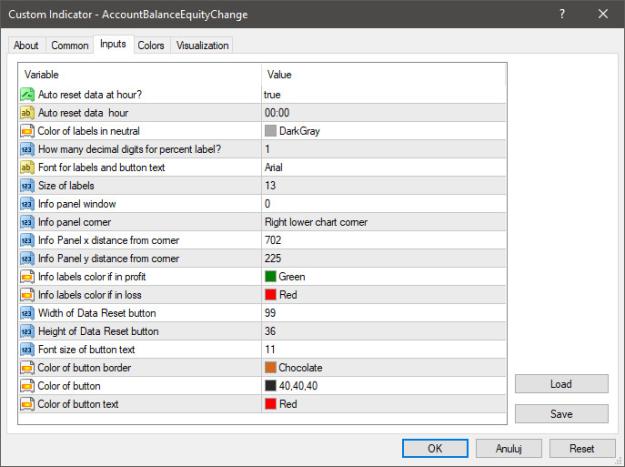Click the Green profit color swatch
The width and height of the screenshot is (625, 467).
(271, 276)
